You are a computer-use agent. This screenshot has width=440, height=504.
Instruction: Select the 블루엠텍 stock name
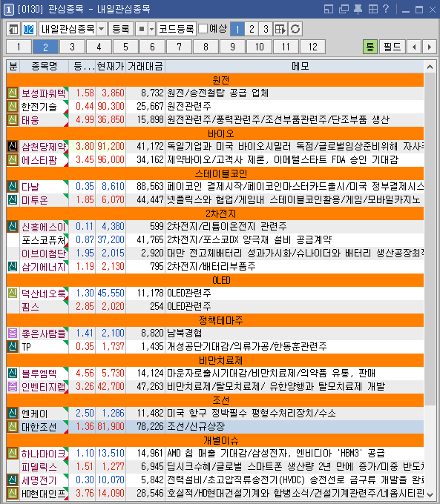39,373
